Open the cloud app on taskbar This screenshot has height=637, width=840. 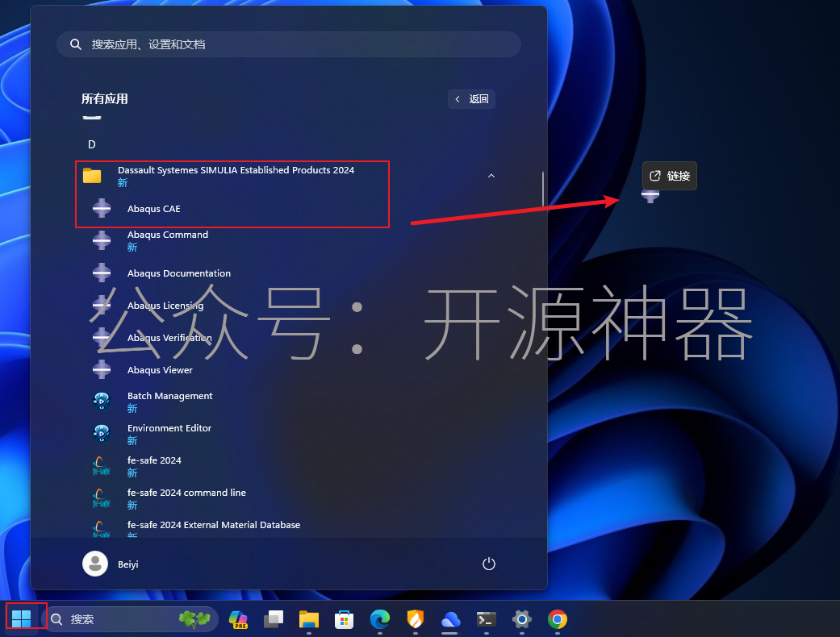click(x=450, y=619)
